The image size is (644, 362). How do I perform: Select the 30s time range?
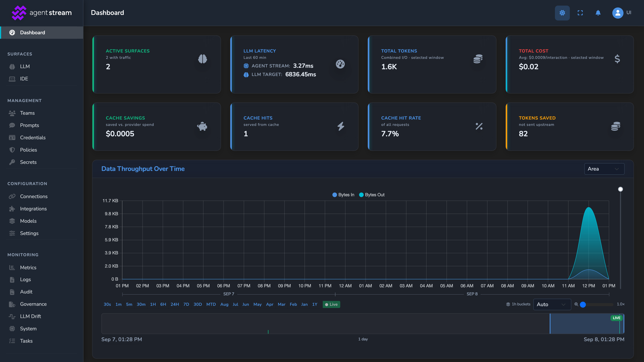[107, 304]
